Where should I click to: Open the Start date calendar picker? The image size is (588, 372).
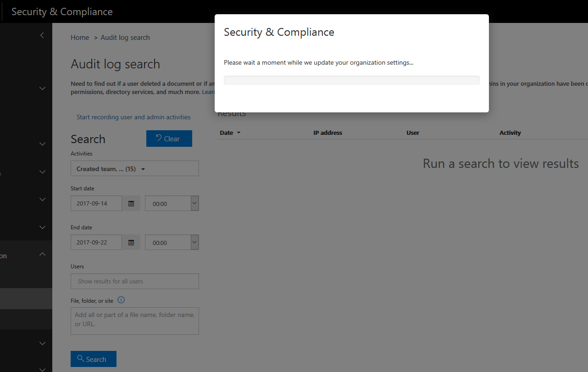(131, 204)
